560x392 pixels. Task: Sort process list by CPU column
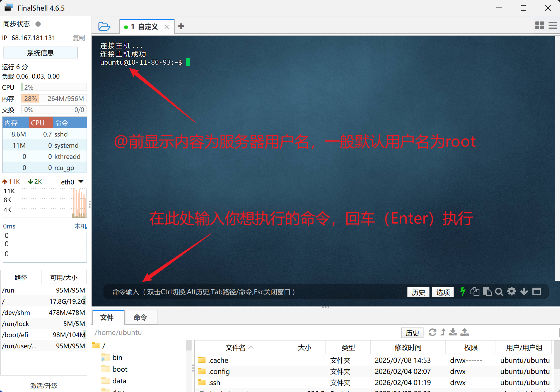pyautogui.click(x=41, y=123)
